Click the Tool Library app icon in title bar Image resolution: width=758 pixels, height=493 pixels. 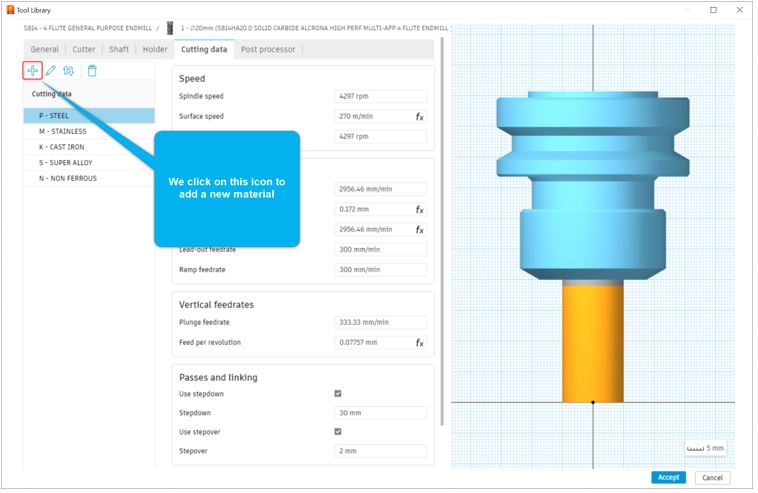tap(10, 10)
